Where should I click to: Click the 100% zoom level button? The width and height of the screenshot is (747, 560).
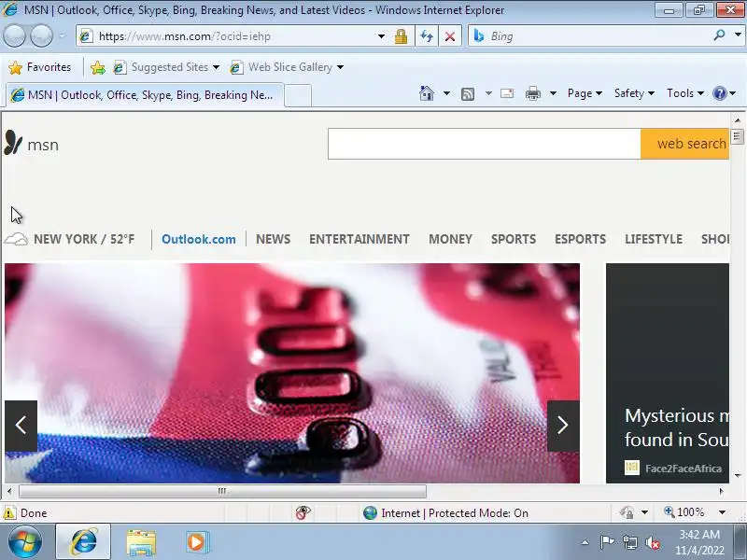pos(684,512)
